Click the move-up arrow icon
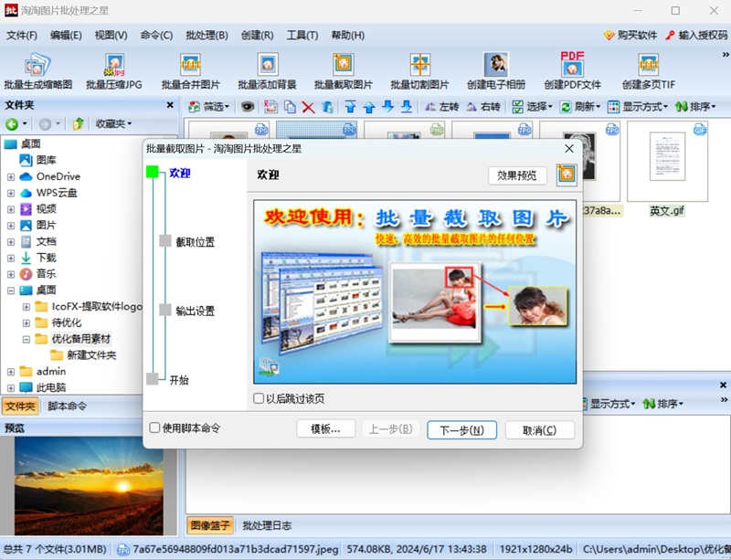731x560 pixels. tap(369, 107)
